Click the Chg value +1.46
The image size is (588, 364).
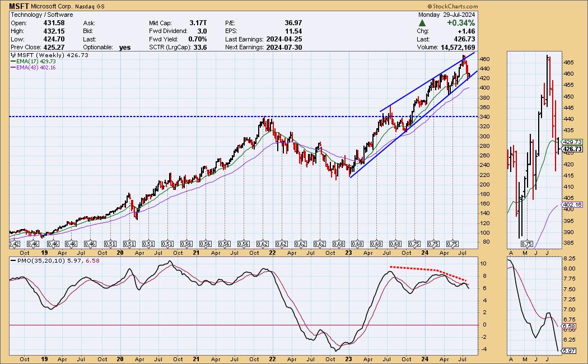[x=466, y=31]
